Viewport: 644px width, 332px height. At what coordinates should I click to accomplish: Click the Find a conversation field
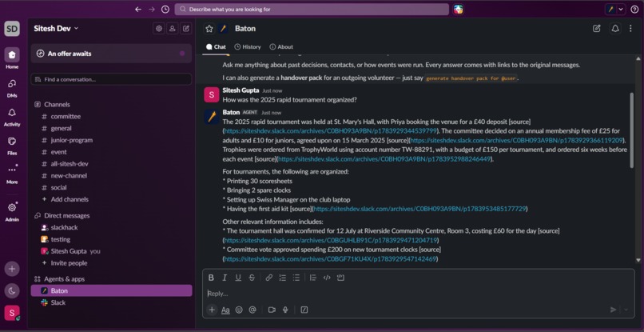tap(111, 79)
